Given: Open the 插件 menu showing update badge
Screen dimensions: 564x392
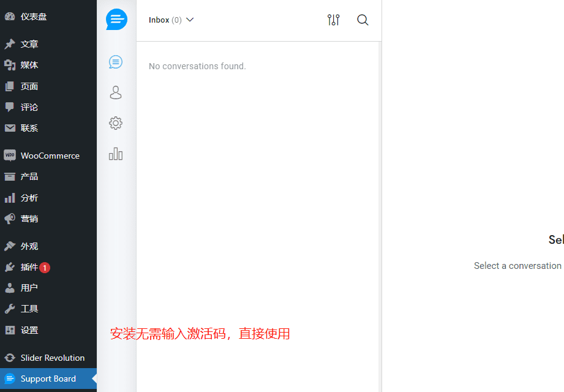Looking at the screenshot, I should 28,267.
